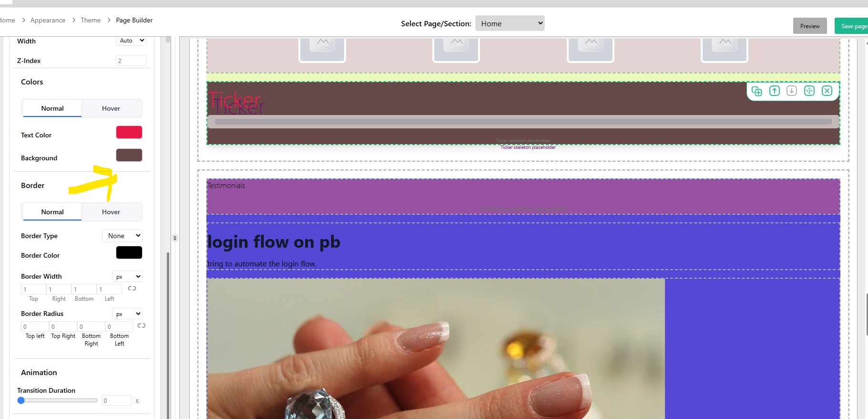Select the hand with ring image
This screenshot has height=419, width=868.
coord(436,348)
